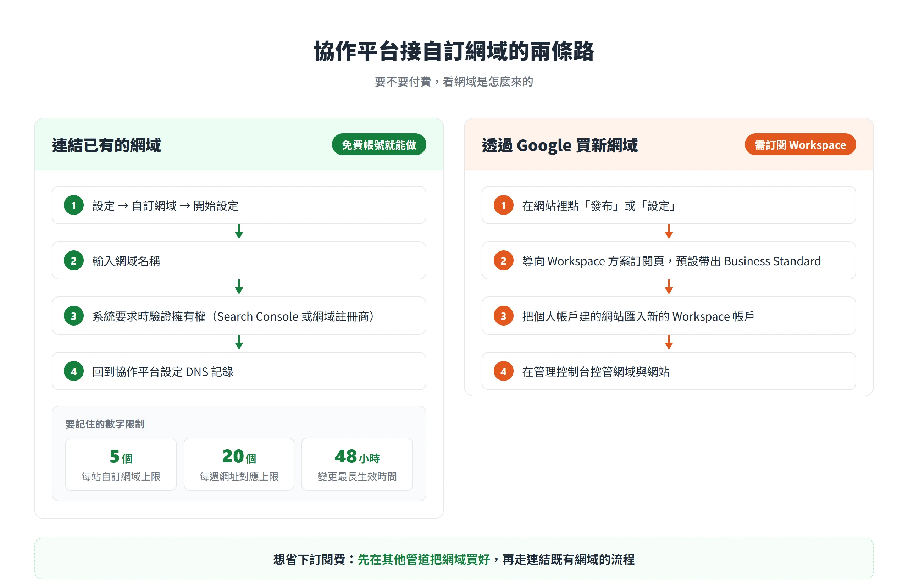This screenshot has height=588, width=908.
Task: Click the text 再走連結既有網域的流程
Action: pyautogui.click(x=569, y=559)
